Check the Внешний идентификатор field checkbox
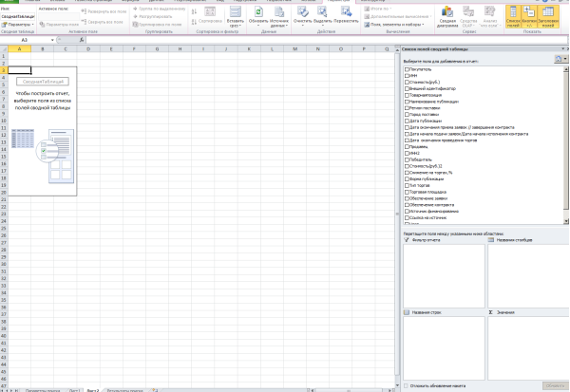This screenshot has width=570, height=392. pos(407,88)
